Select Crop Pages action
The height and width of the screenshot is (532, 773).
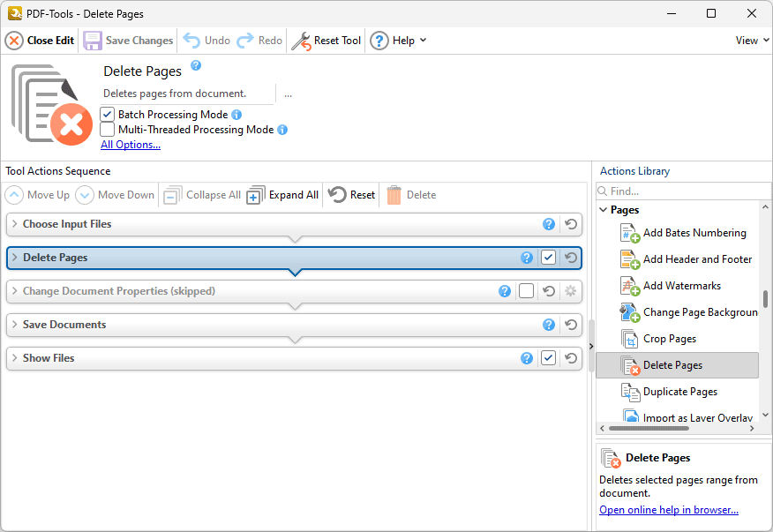[x=658, y=339]
